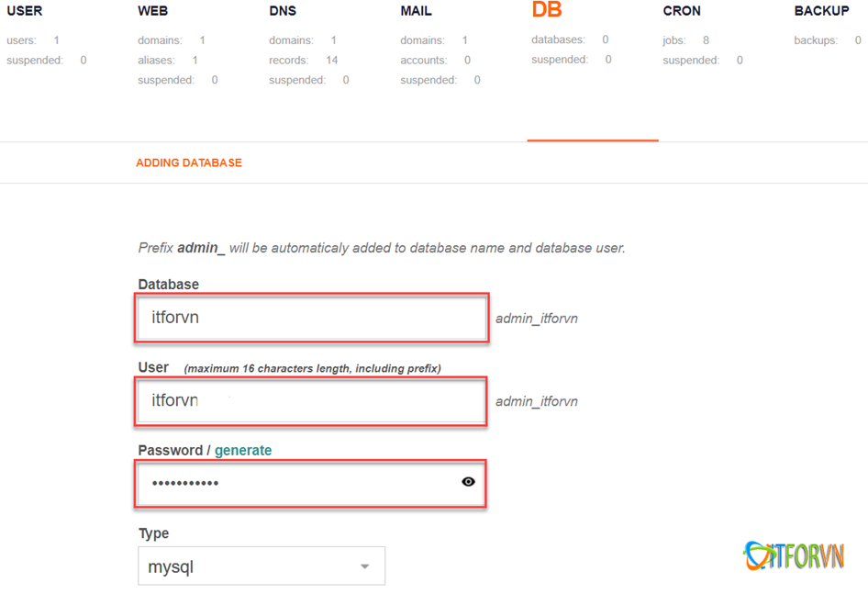
Task: Open the USER tab
Action: click(x=25, y=11)
